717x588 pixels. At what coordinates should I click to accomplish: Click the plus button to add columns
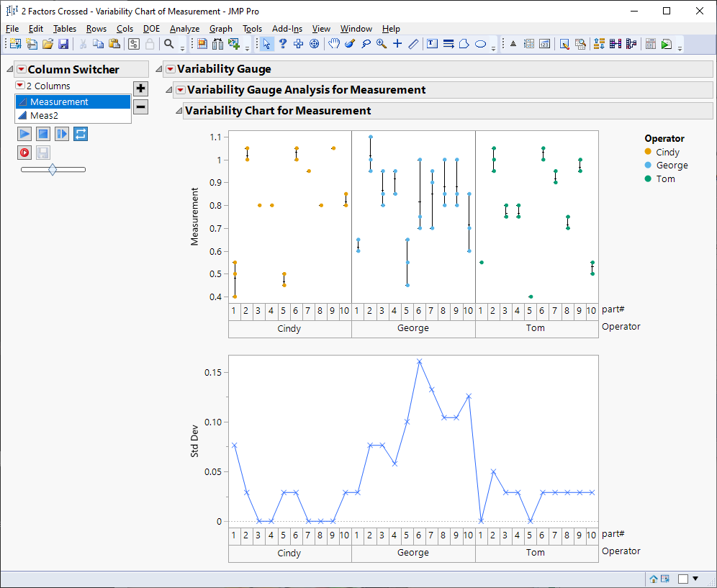(x=141, y=89)
